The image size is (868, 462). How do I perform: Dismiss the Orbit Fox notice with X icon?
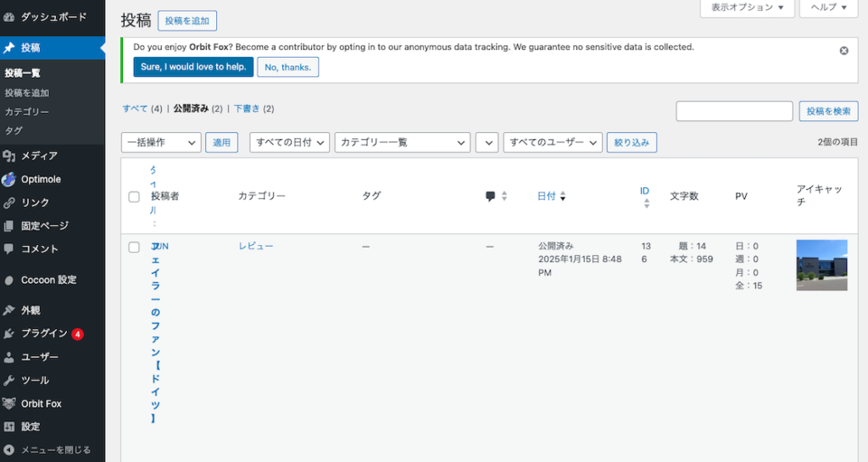click(x=843, y=51)
